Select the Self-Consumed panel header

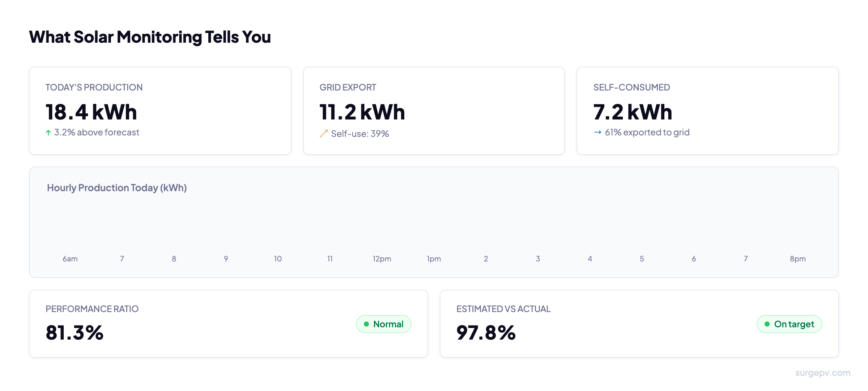click(631, 87)
